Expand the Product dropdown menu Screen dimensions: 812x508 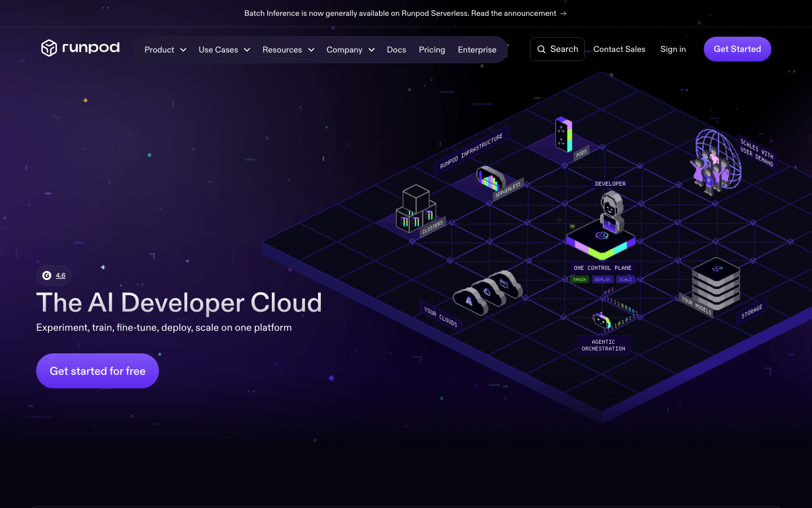click(165, 50)
